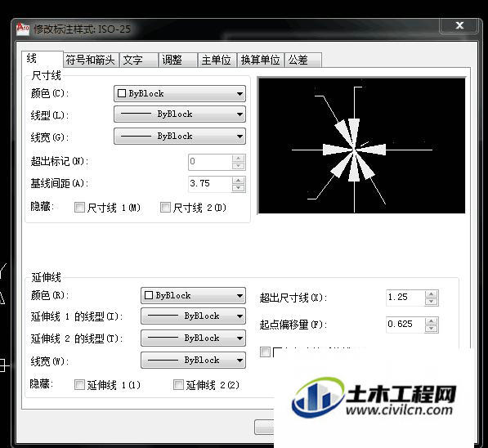Select the 线 tab
This screenshot has width=488, height=448.
click(x=43, y=59)
